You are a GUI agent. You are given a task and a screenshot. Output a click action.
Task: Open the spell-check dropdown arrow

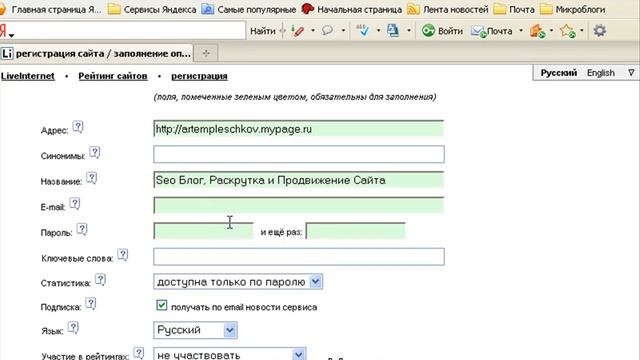[378, 31]
